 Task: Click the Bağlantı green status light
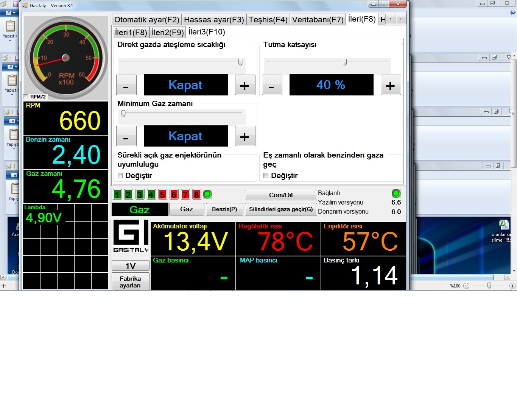click(396, 194)
